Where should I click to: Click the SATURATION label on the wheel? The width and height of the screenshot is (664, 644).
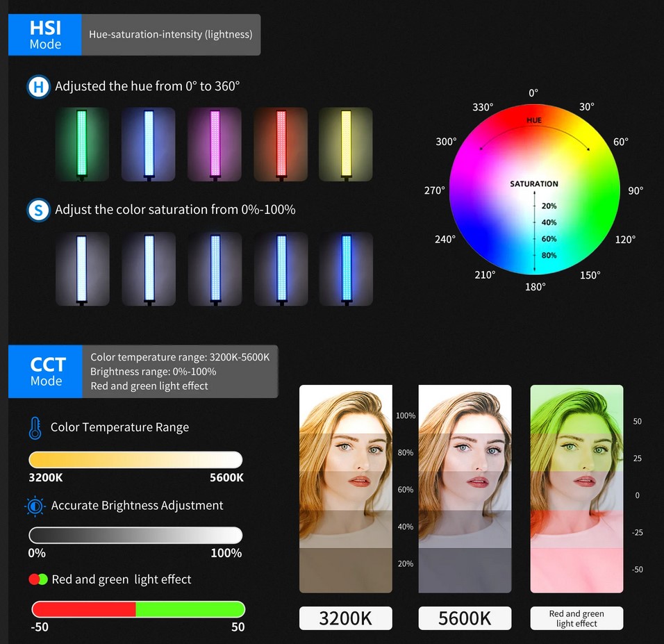534,184
